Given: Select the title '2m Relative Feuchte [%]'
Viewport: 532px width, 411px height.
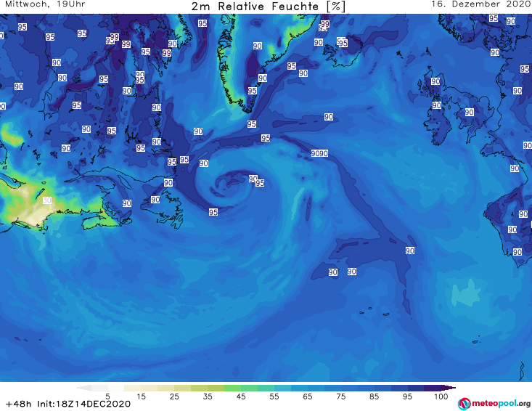Looking at the screenshot, I should click(x=268, y=7).
